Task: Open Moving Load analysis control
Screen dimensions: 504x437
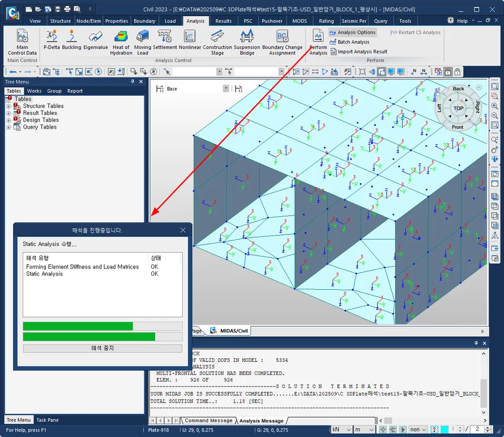Action: pos(143,42)
